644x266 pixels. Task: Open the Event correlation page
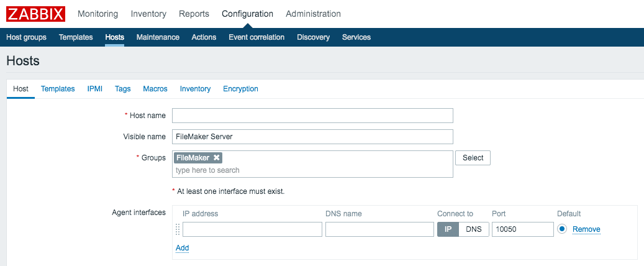[256, 37]
